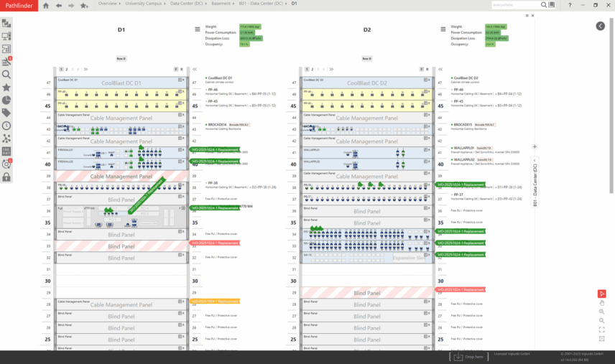Click the BROCADE14 device link

217,124
